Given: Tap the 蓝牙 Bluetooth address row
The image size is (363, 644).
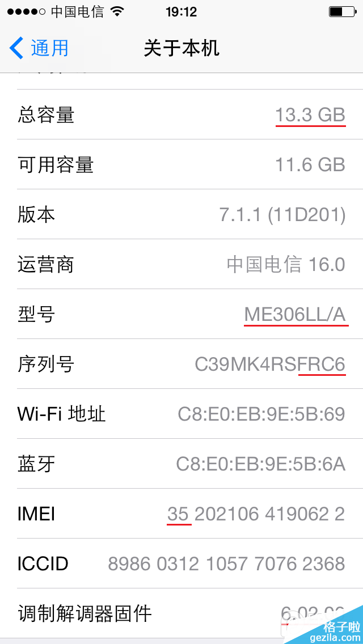Looking at the screenshot, I should (181, 464).
